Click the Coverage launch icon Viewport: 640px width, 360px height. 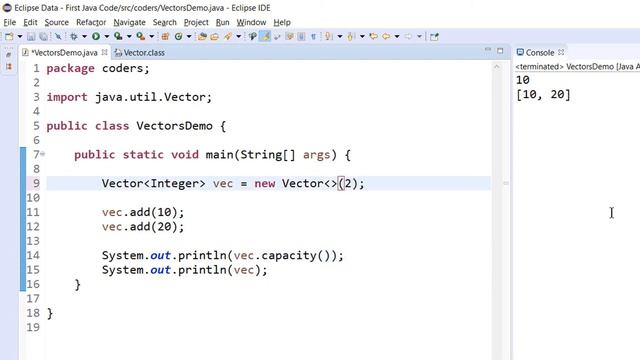118,37
